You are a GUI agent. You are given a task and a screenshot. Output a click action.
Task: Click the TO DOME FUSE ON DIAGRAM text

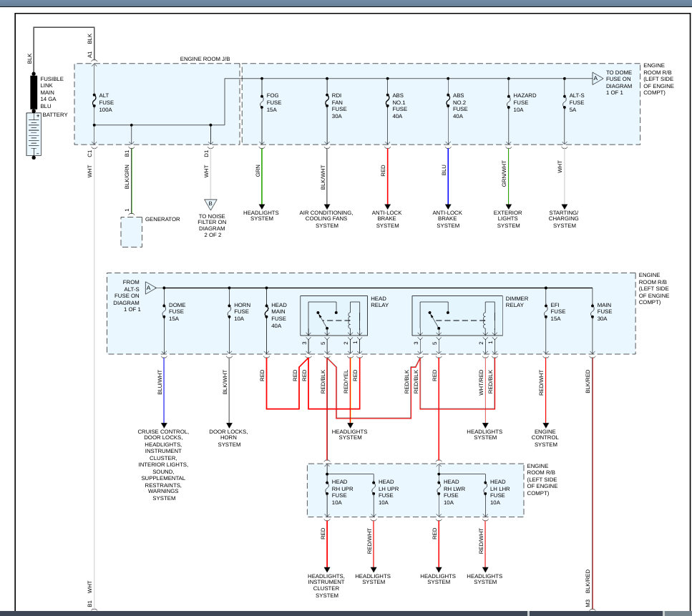(619, 82)
